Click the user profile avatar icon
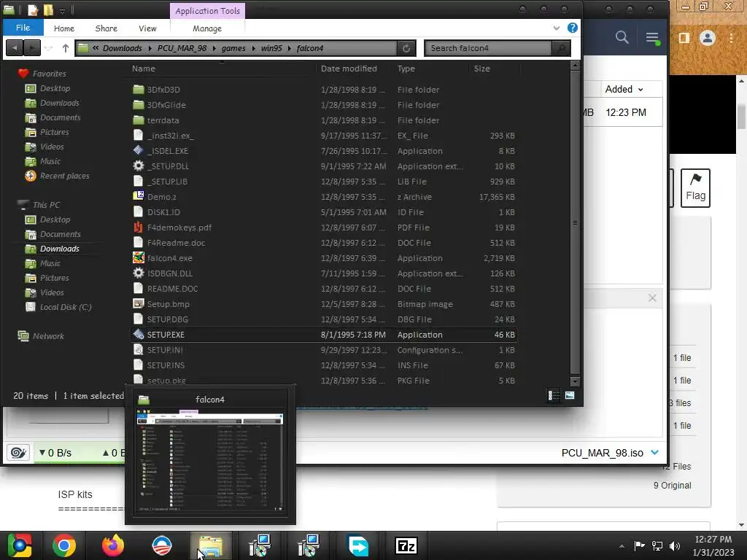The width and height of the screenshot is (747, 560). coord(708,38)
